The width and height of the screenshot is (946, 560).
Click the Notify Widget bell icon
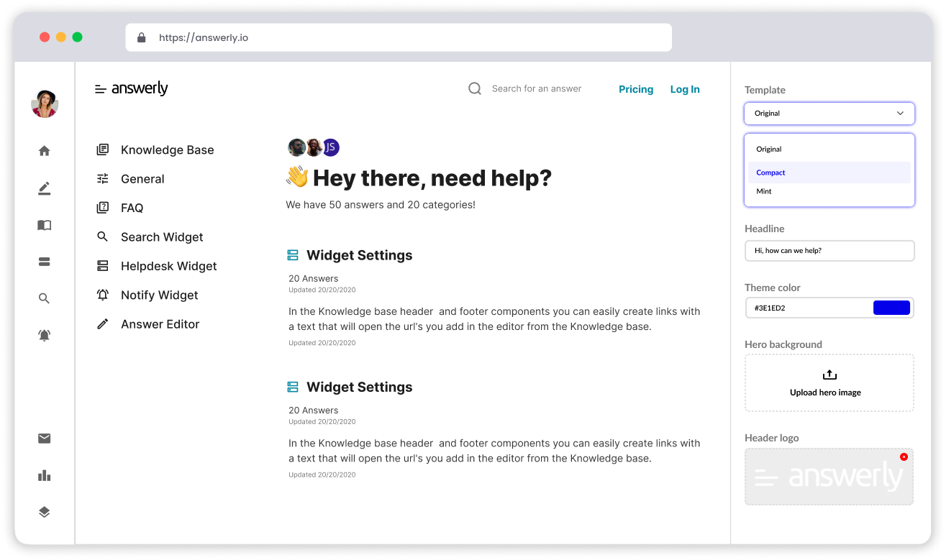click(x=103, y=295)
